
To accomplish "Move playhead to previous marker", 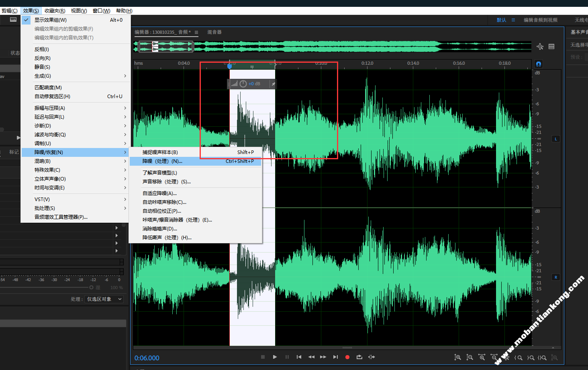I will pyautogui.click(x=299, y=357).
